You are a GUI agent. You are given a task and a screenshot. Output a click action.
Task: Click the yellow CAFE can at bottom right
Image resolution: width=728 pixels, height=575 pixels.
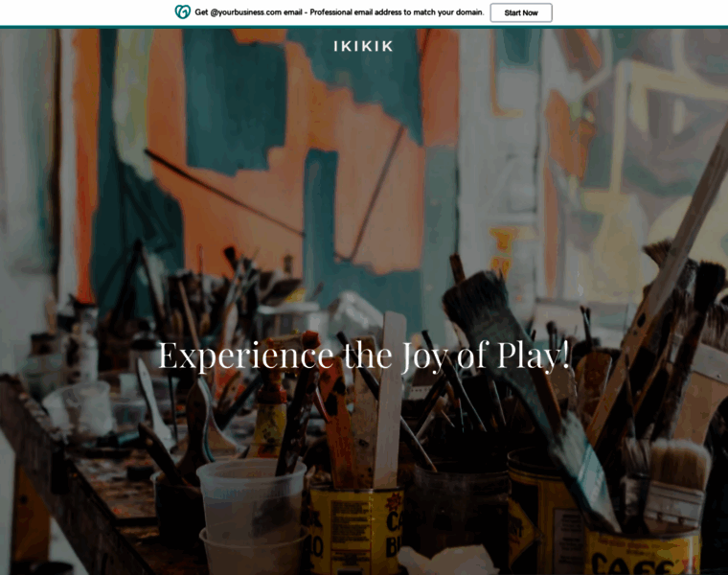pos(643,552)
